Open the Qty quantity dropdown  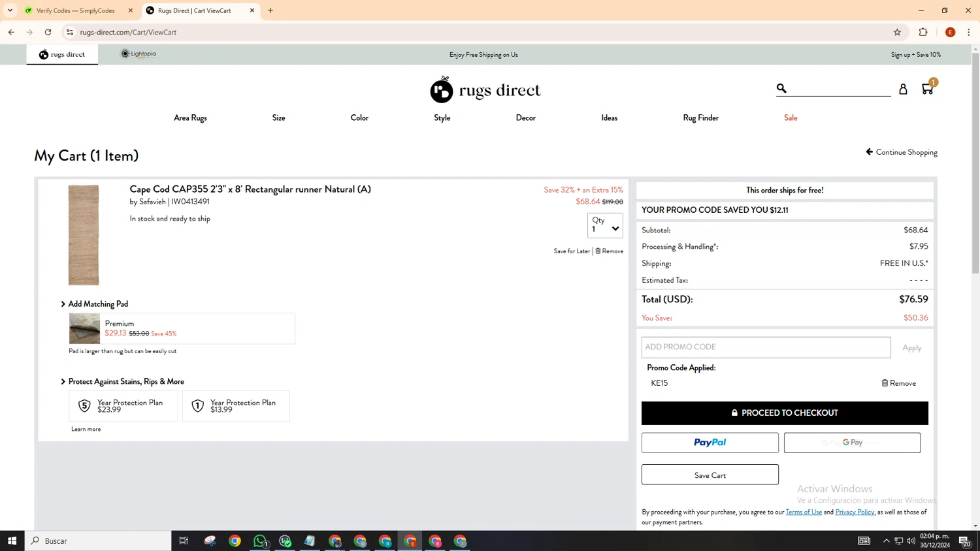605,225
